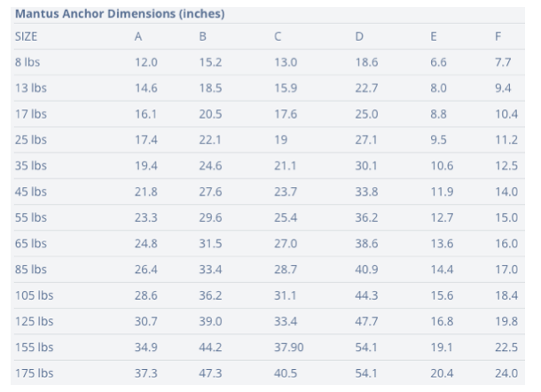Select the 12.7 cell in column E
This screenshot has height=392, width=541.
point(442,217)
